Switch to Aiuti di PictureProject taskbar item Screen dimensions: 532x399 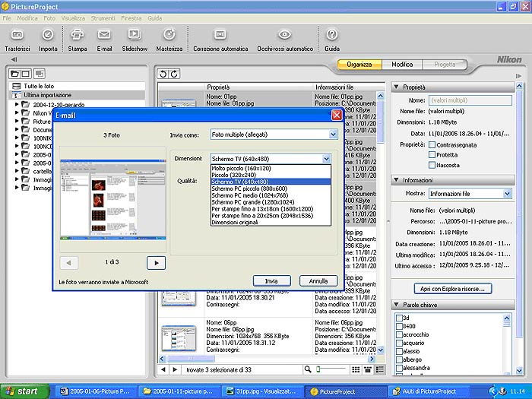click(429, 391)
